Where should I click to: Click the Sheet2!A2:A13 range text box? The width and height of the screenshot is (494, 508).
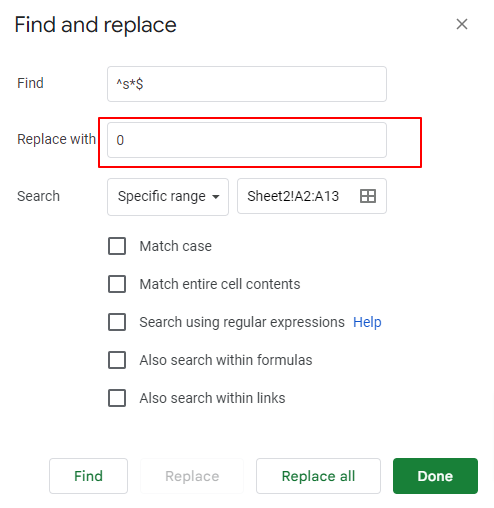[312, 196]
